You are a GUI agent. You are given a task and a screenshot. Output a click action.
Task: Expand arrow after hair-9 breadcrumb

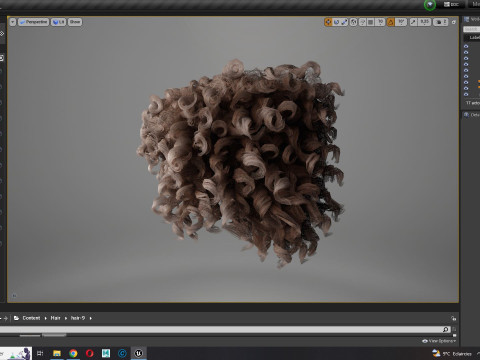[90, 318]
